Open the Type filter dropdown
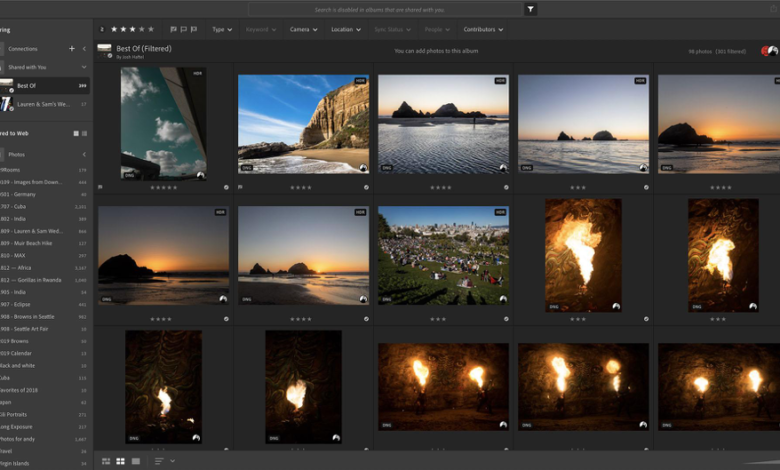 pyautogui.click(x=221, y=30)
